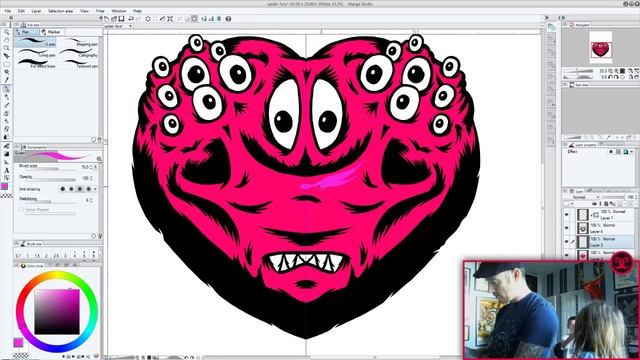This screenshot has height=360, width=640.
Task: Select the Zoom magnifier tool
Action: pyautogui.click(x=7, y=32)
